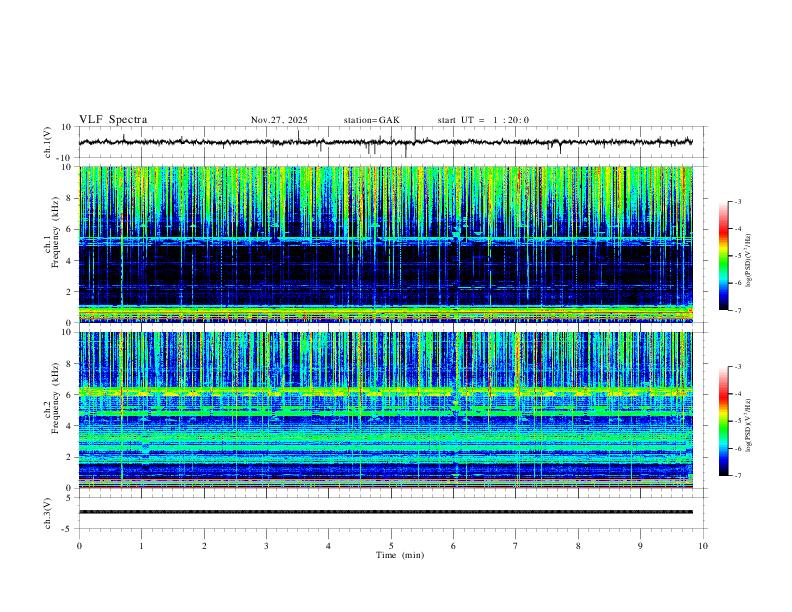Click the log(PSD) label beside ch.2 colorbar
The image size is (792, 612).
click(x=749, y=425)
